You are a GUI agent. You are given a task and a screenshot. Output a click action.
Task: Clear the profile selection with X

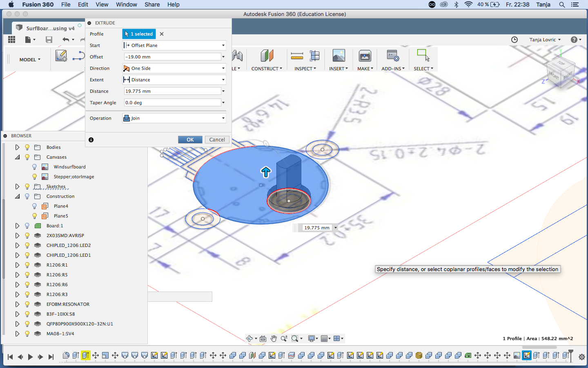[162, 34]
